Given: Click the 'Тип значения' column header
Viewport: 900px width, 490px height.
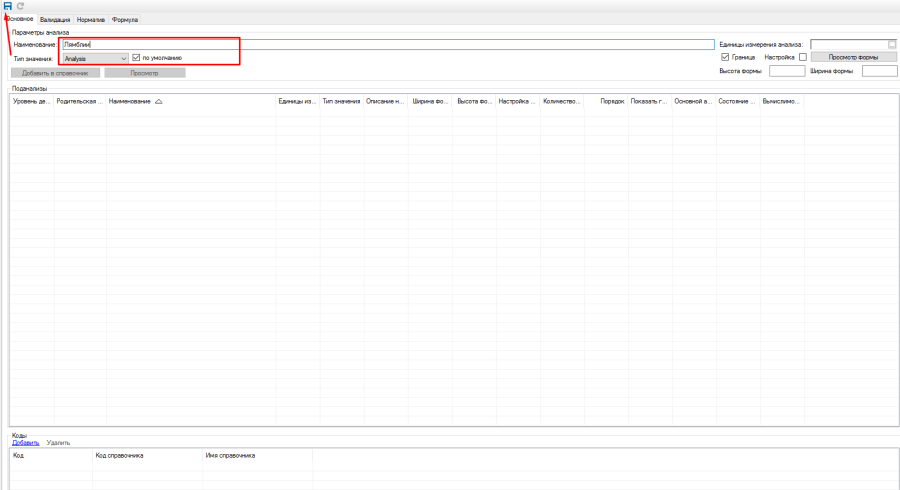Looking at the screenshot, I should [342, 102].
